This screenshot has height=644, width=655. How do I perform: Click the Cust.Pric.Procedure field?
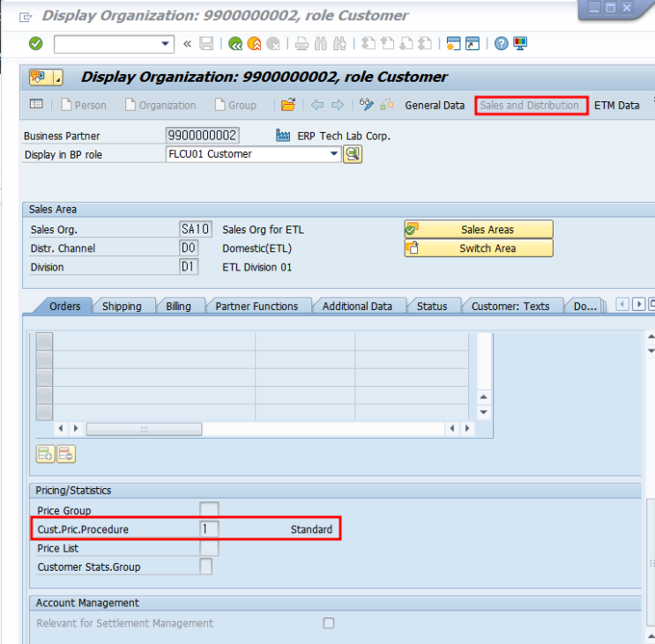tap(209, 529)
